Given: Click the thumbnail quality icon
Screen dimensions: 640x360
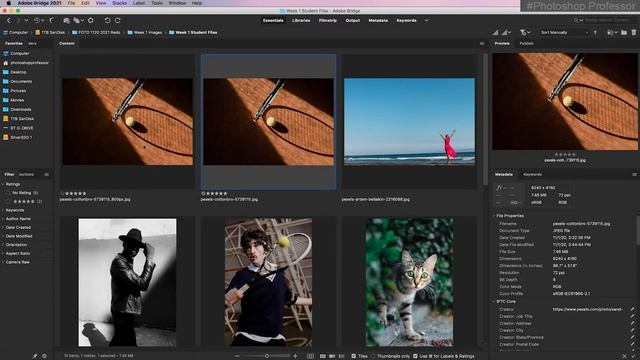Looking at the screenshot, I should point(495,32).
